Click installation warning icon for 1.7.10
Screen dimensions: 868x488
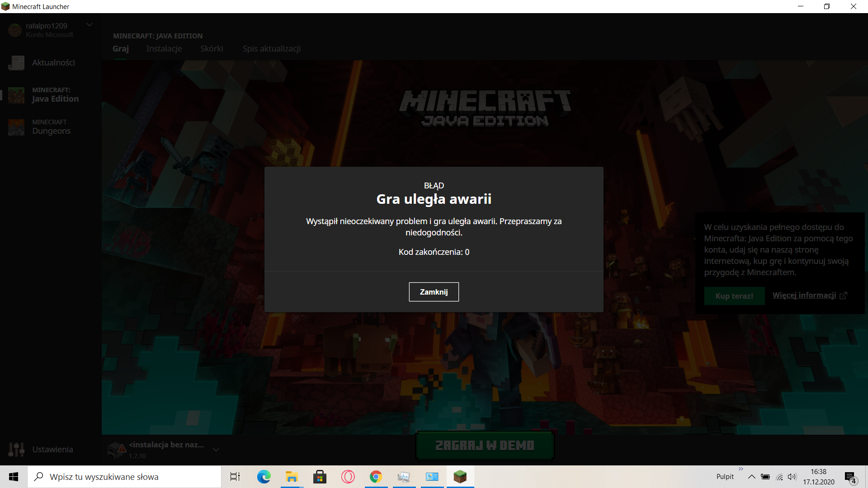(x=121, y=449)
